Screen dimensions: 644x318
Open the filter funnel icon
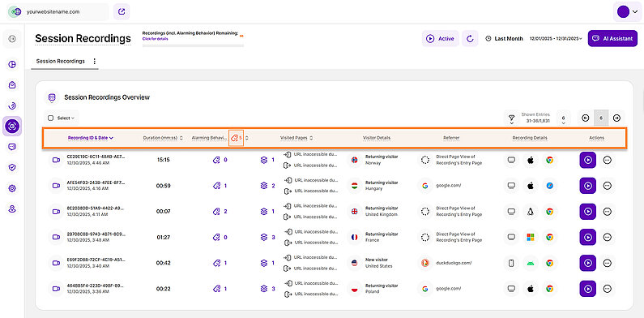pyautogui.click(x=511, y=118)
